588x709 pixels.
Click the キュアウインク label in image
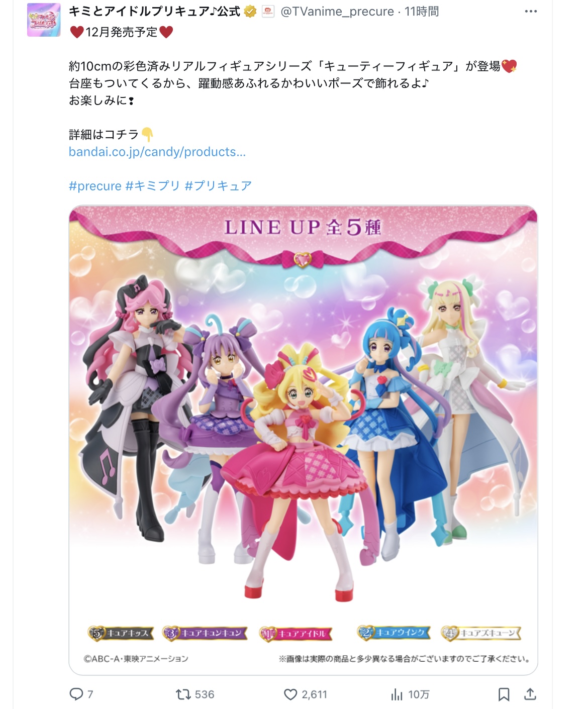tap(394, 633)
